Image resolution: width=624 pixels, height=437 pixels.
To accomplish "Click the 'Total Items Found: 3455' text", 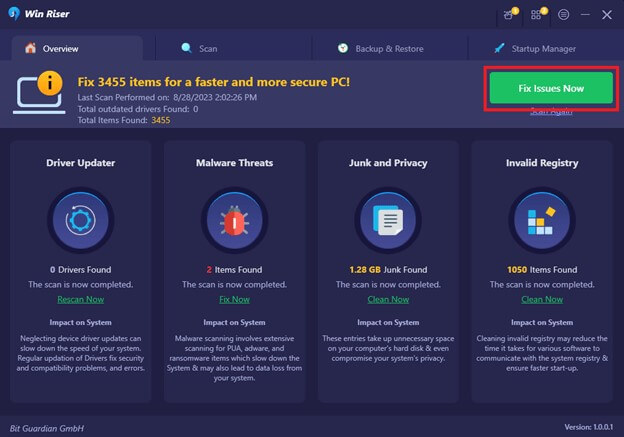I will pos(124,120).
